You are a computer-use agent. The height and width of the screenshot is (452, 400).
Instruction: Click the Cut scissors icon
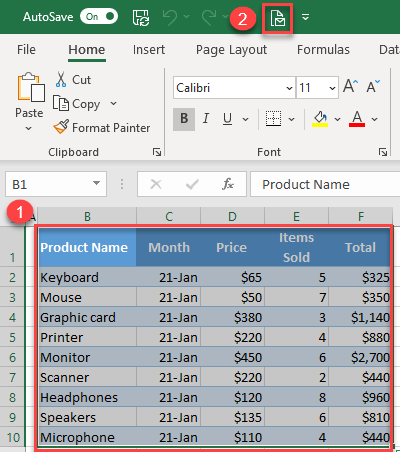point(61,79)
